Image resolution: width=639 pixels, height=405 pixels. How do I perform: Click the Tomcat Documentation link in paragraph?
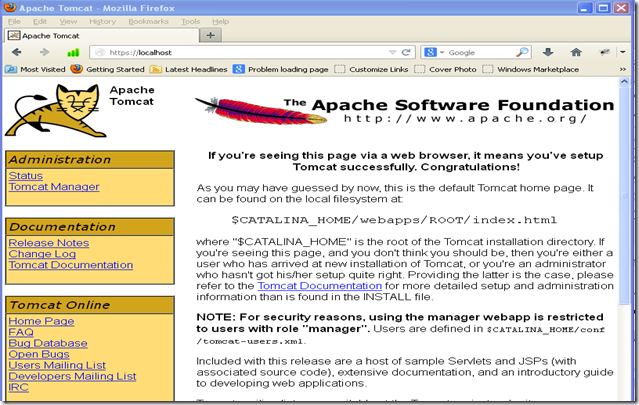(x=320, y=286)
